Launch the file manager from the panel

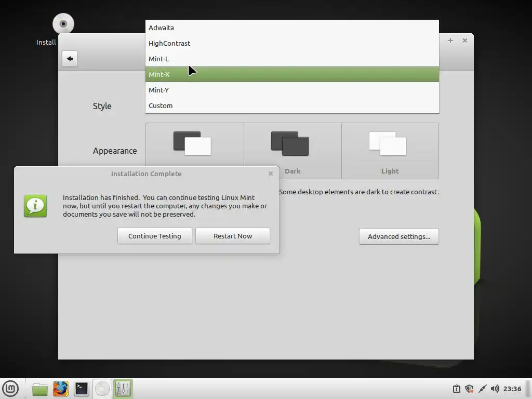40,389
